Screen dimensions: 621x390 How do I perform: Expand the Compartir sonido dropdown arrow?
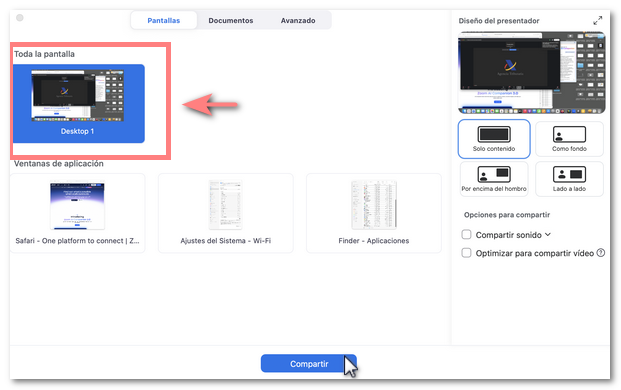coord(548,234)
